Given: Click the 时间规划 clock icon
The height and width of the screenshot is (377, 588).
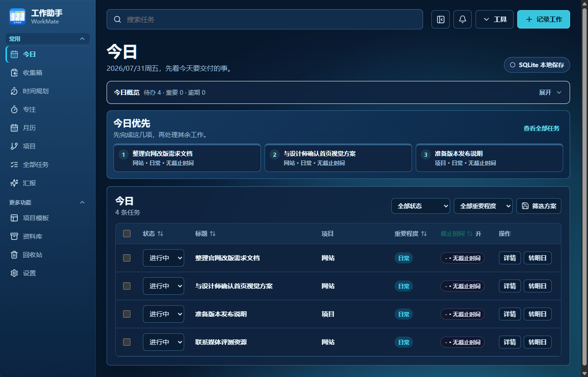Looking at the screenshot, I should click(x=14, y=91).
